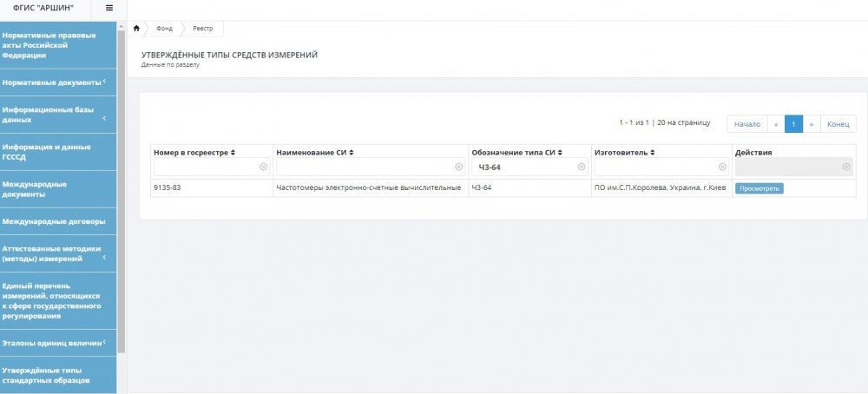The image size is (868, 394).
Task: Open Международные договоры section
Action: (58, 221)
